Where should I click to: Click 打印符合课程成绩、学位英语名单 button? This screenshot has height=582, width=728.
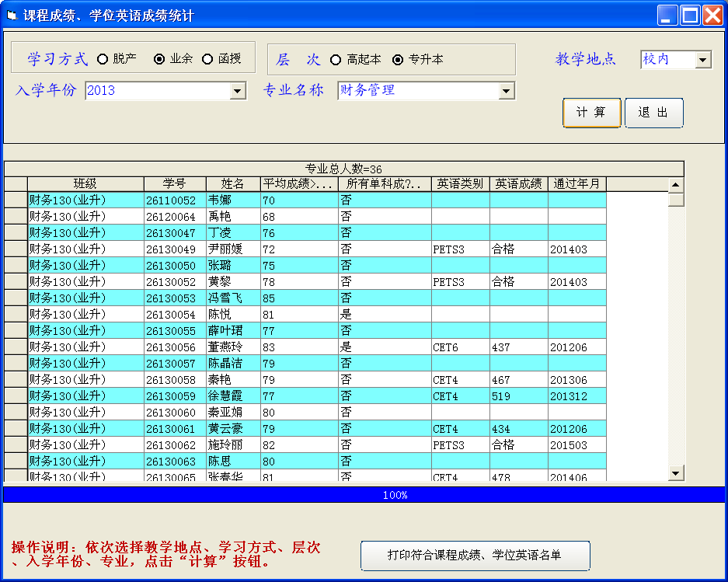475,556
